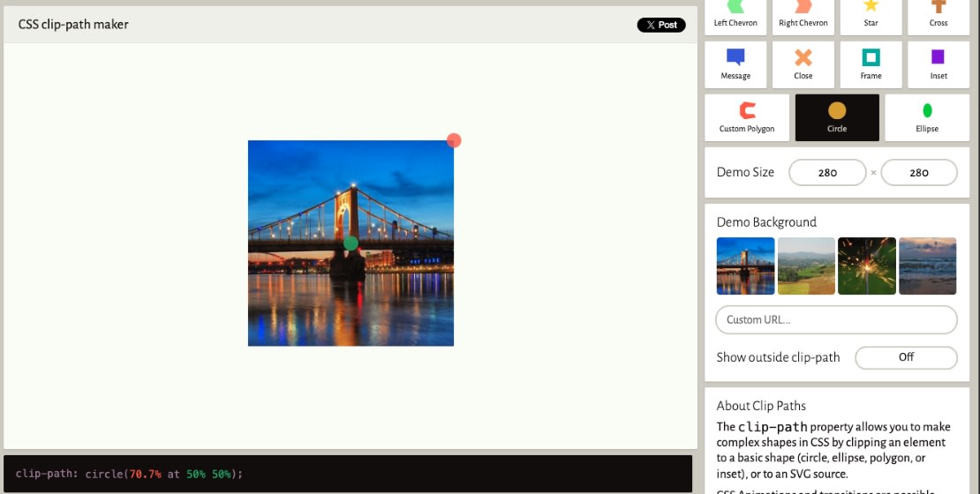This screenshot has height=494, width=980.
Task: Choose the green hills background thumbnail
Action: 806,266
